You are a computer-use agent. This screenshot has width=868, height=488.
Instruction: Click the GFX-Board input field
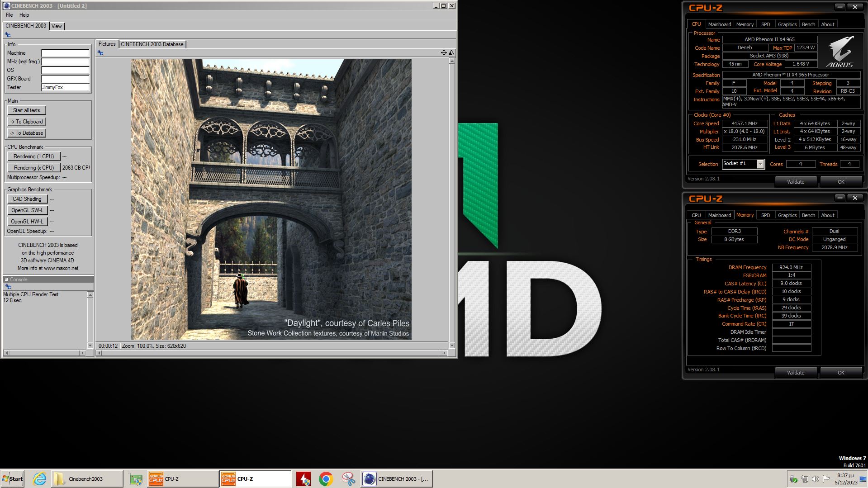(x=66, y=79)
